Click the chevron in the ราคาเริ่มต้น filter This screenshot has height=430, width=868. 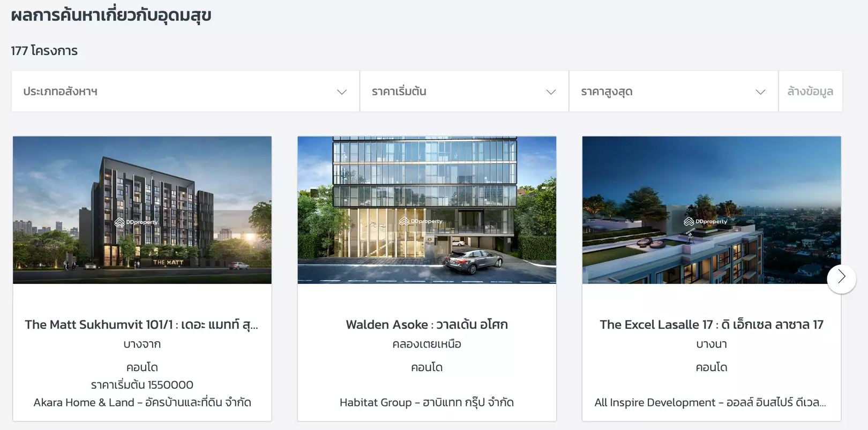pyautogui.click(x=551, y=92)
